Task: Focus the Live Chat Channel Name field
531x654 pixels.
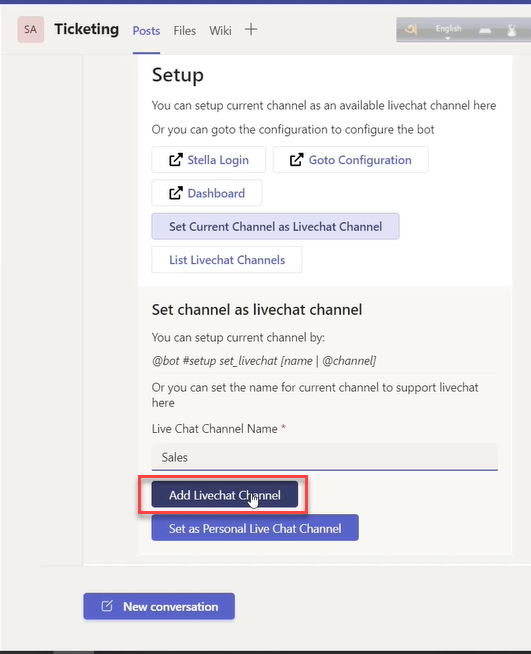Action: pyautogui.click(x=325, y=457)
